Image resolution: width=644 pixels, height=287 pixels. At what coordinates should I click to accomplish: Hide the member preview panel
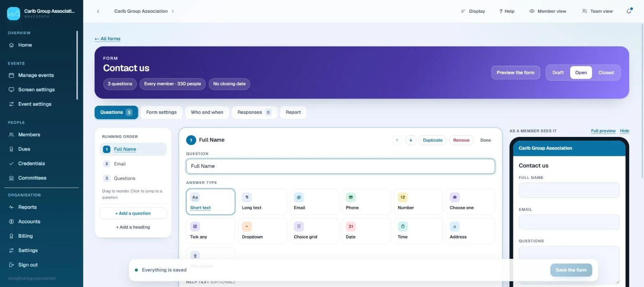[x=624, y=131]
